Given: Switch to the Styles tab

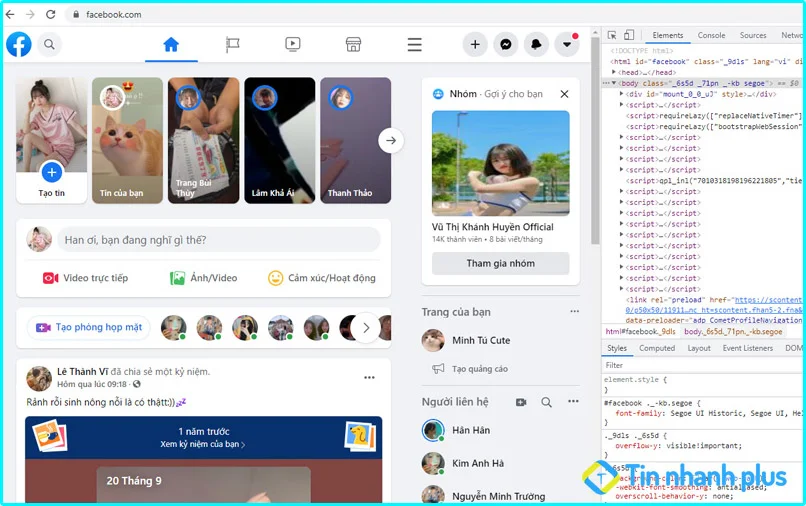Looking at the screenshot, I should pos(617,348).
